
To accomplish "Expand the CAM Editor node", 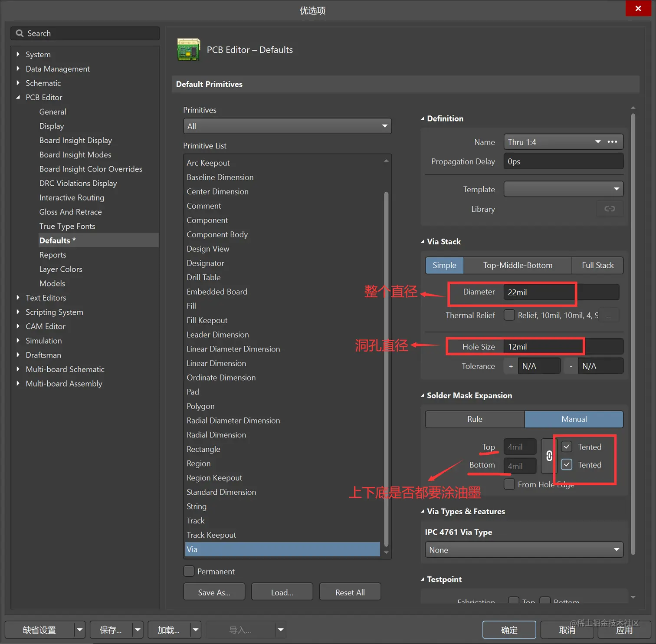I will point(18,326).
